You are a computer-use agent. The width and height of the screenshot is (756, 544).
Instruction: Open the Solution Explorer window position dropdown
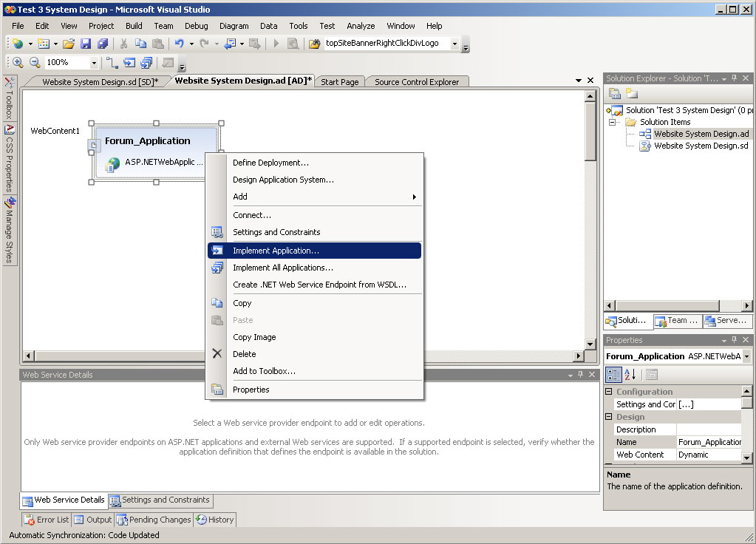pyautogui.click(x=723, y=78)
